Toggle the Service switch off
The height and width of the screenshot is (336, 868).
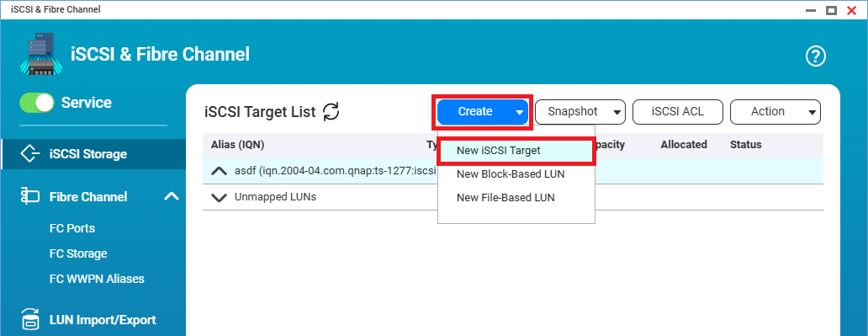pyautogui.click(x=36, y=103)
